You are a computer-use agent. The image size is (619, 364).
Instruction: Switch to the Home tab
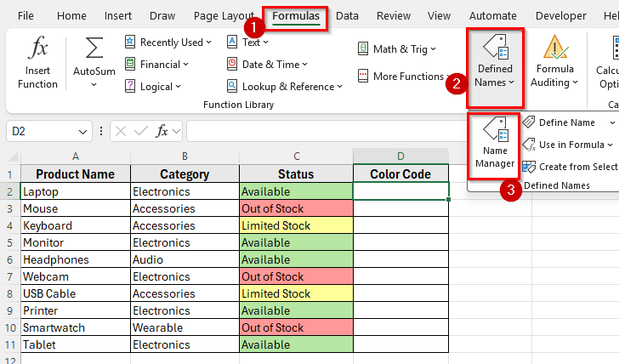(x=71, y=16)
